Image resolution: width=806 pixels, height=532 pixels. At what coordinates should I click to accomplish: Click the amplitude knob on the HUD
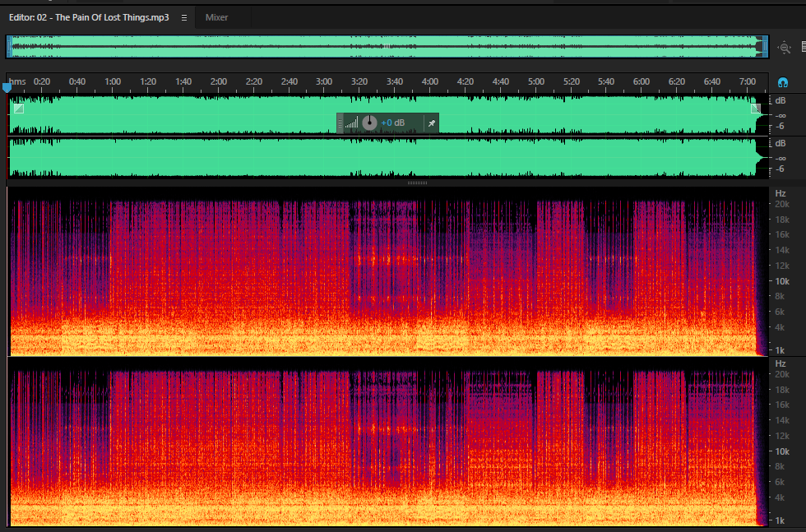[x=369, y=123]
